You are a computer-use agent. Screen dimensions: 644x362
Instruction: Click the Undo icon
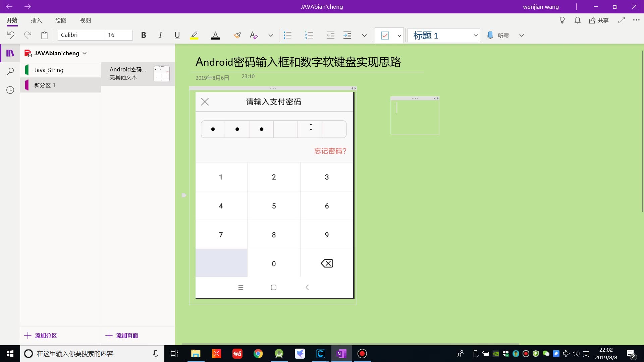[x=10, y=35]
